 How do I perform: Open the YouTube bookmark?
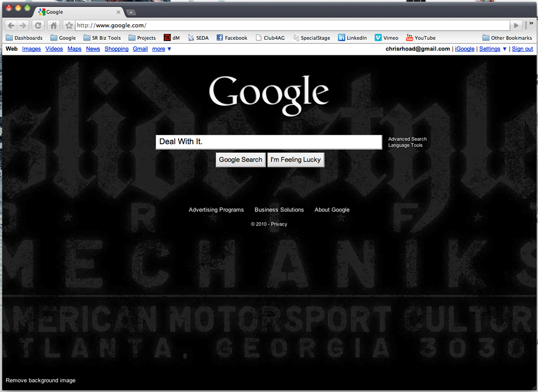(x=421, y=38)
